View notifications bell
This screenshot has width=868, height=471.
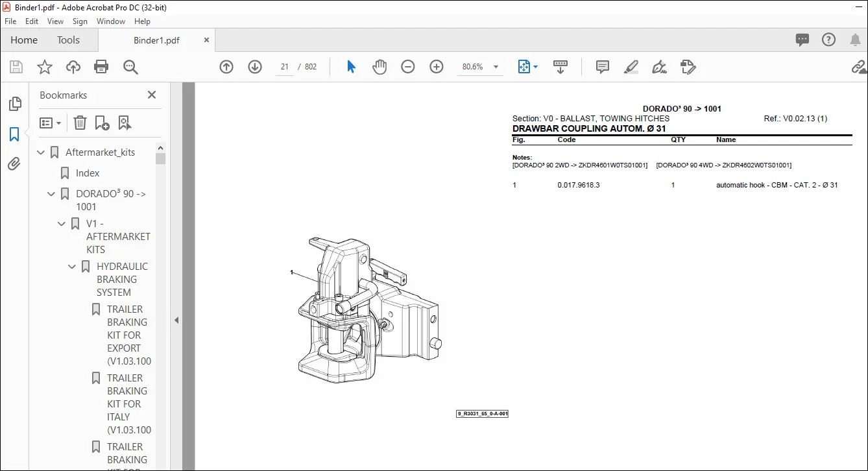click(855, 40)
